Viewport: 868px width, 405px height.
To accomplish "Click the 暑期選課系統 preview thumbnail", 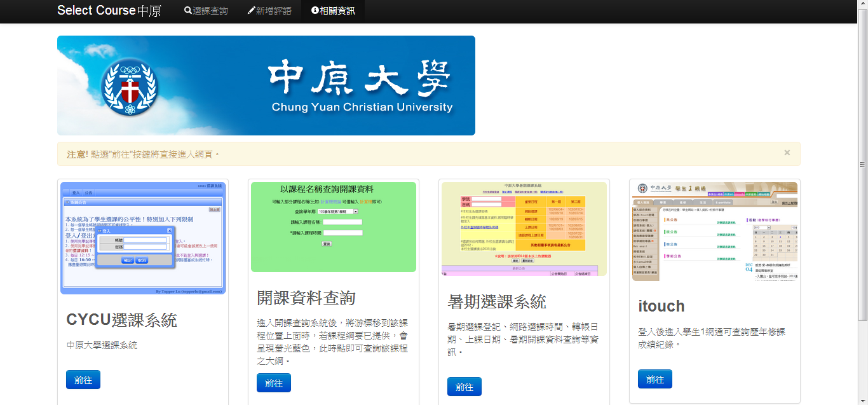I will (x=524, y=229).
